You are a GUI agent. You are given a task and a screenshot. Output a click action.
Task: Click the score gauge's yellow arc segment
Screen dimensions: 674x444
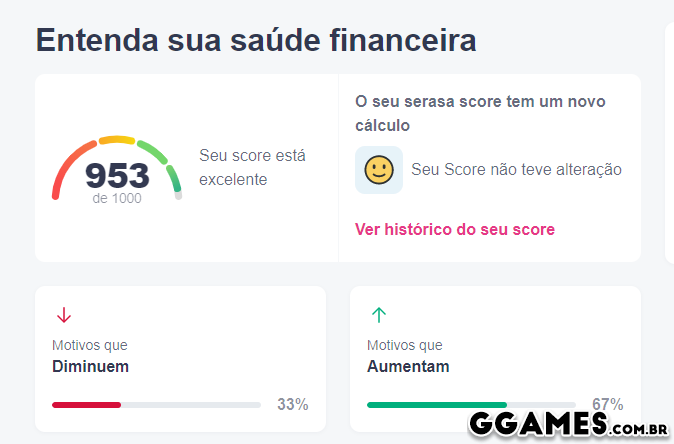117,141
